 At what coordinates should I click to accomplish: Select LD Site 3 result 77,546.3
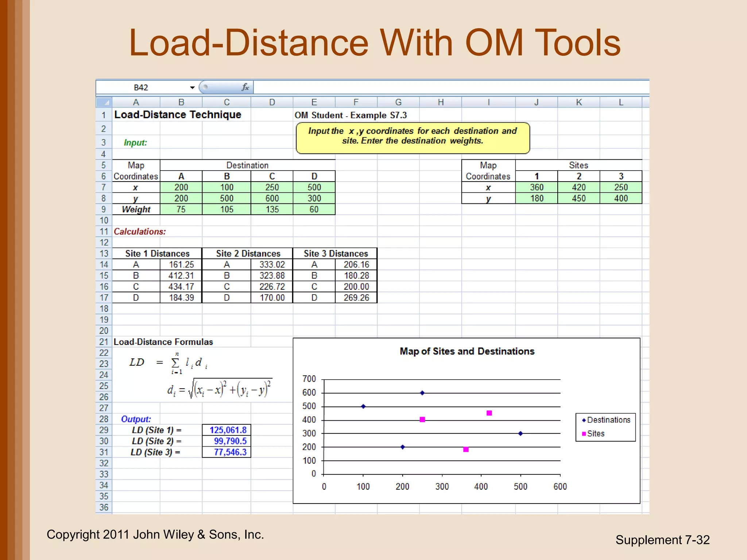[x=227, y=452]
